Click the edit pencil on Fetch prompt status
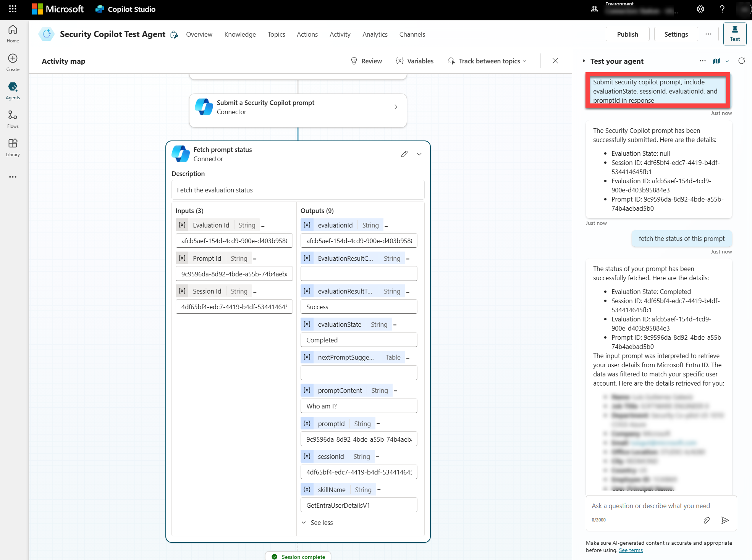Viewport: 752px width, 560px height. click(404, 154)
